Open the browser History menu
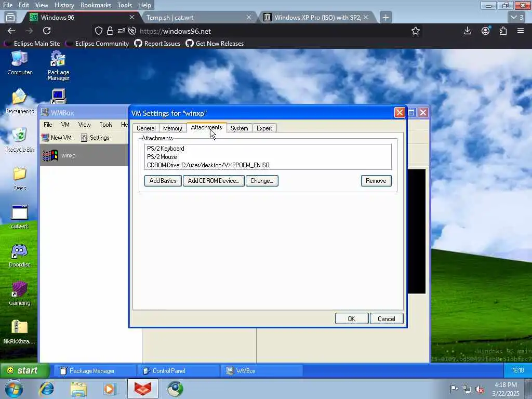The width and height of the screenshot is (532, 399). click(x=64, y=5)
